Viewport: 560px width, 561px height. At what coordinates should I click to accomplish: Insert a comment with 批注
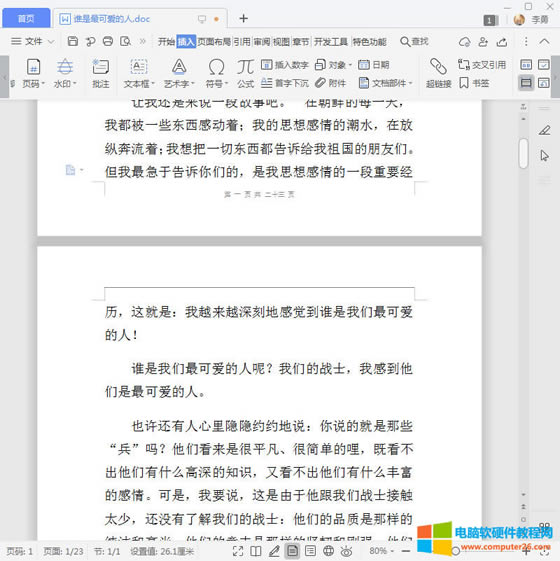pos(101,74)
